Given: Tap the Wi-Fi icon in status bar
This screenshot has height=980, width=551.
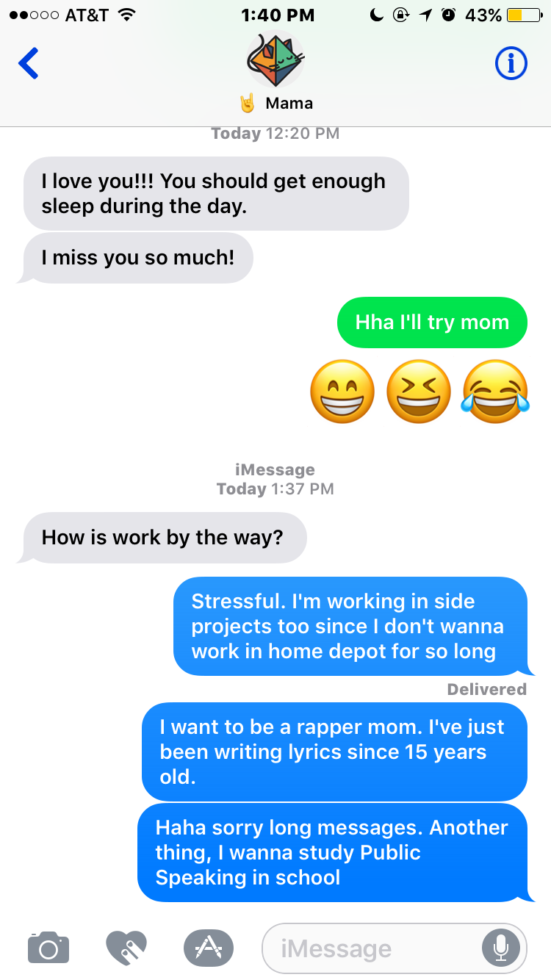Looking at the screenshot, I should (127, 15).
